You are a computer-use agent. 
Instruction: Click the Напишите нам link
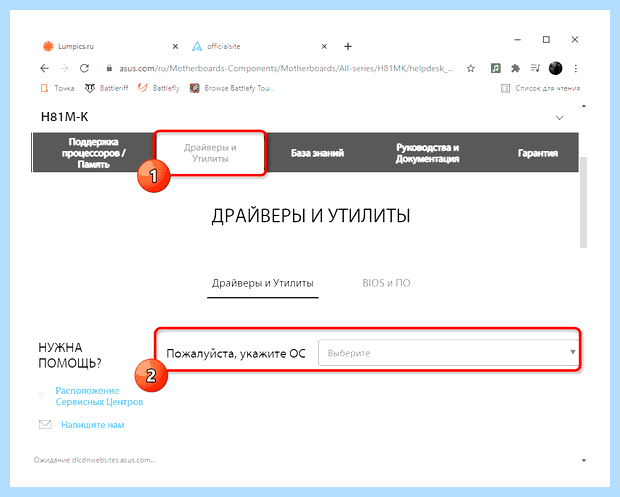pyautogui.click(x=93, y=425)
